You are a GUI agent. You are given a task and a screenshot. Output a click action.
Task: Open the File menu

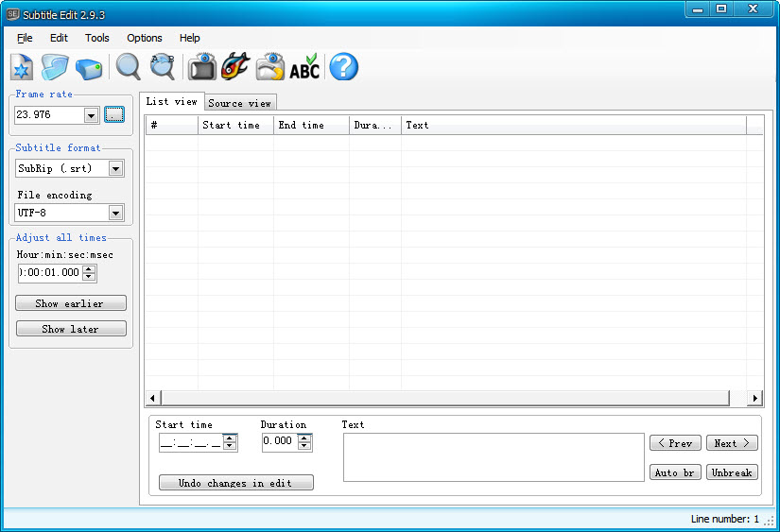pyautogui.click(x=25, y=39)
